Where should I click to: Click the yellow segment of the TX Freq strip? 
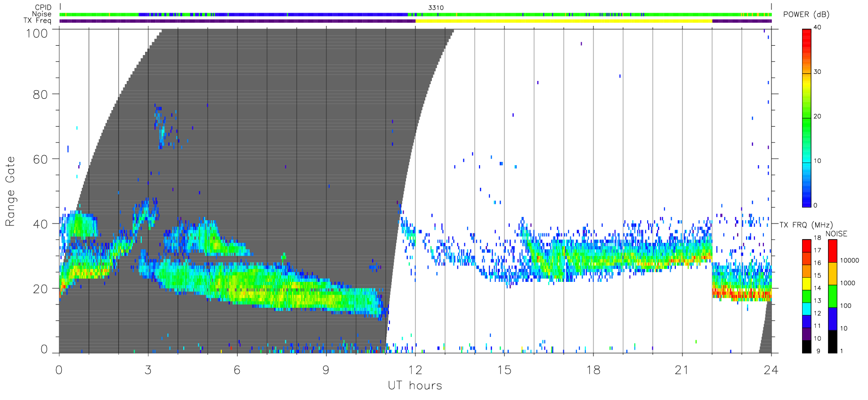coord(564,21)
